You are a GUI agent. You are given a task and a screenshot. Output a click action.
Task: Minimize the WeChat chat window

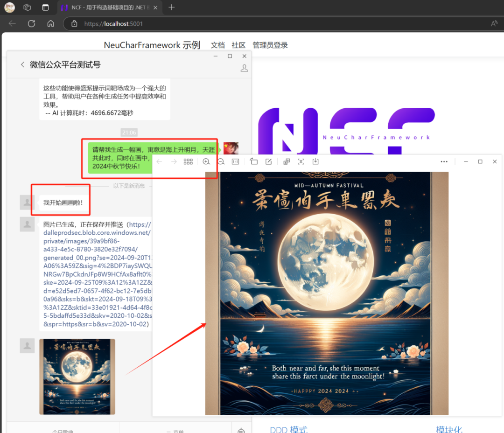tap(216, 56)
